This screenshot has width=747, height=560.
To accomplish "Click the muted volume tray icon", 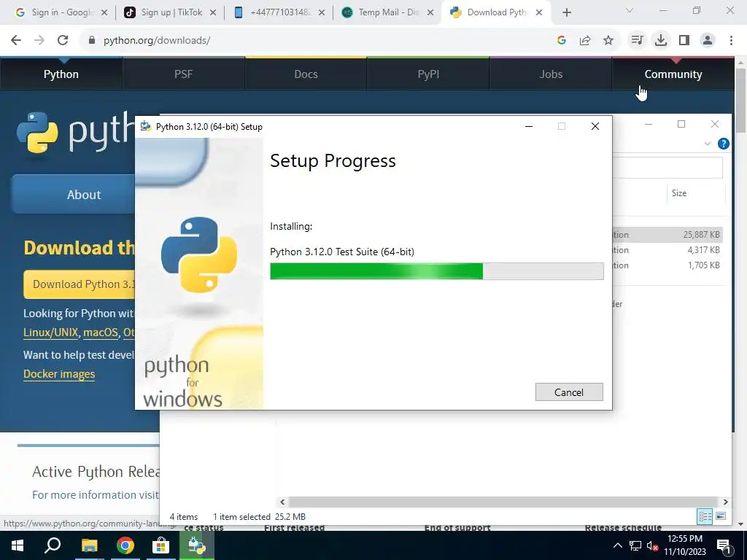I will 653,545.
